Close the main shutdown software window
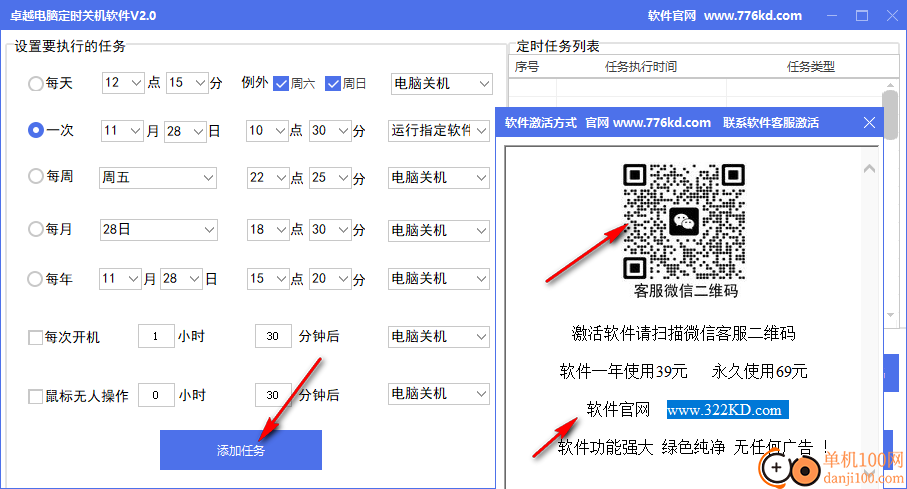The width and height of the screenshot is (907, 489). (x=892, y=16)
